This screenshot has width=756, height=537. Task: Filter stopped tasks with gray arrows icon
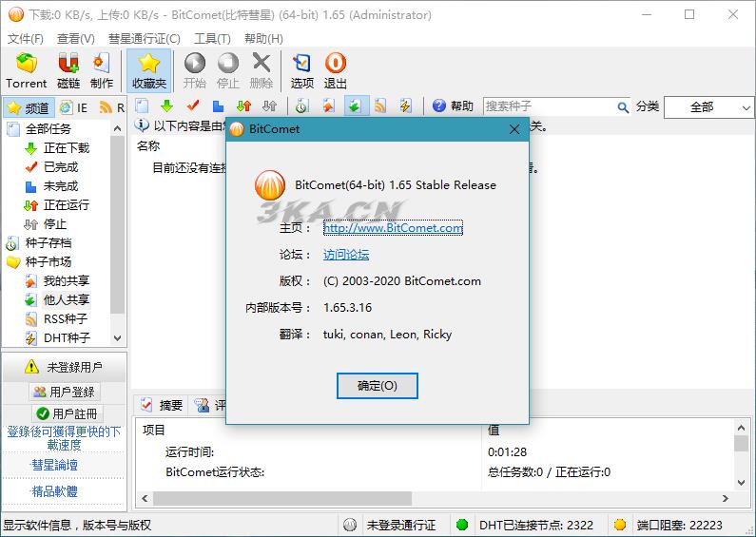[x=269, y=105]
